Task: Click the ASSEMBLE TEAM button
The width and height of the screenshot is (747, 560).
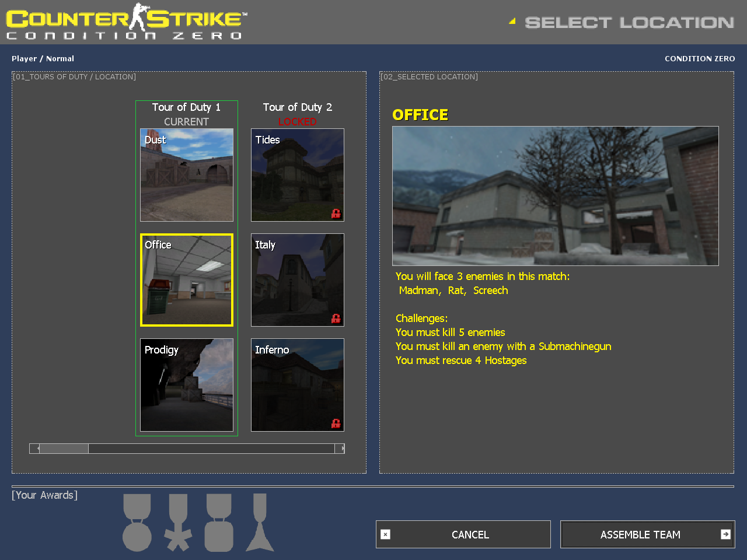Action: 648,534
